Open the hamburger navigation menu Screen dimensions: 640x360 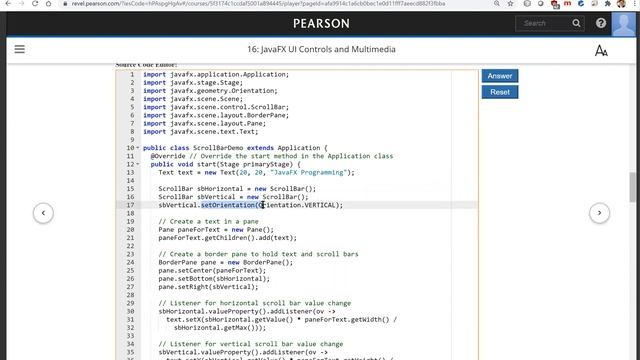click(20, 49)
